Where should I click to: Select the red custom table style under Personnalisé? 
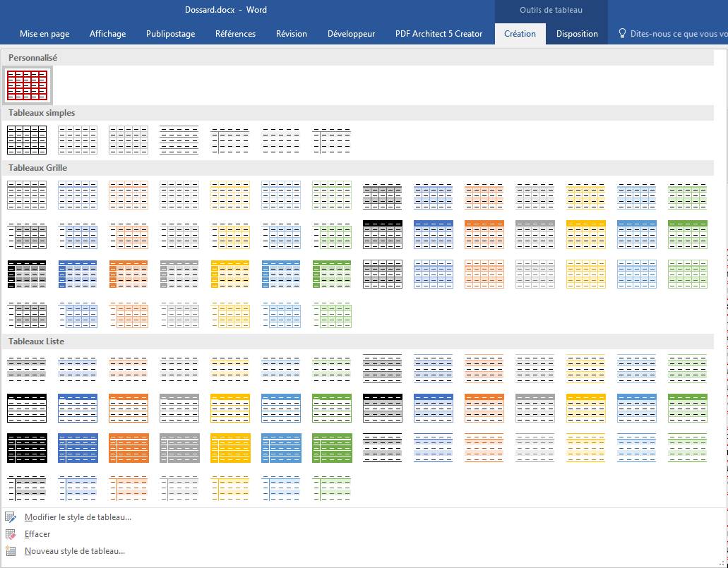27,85
